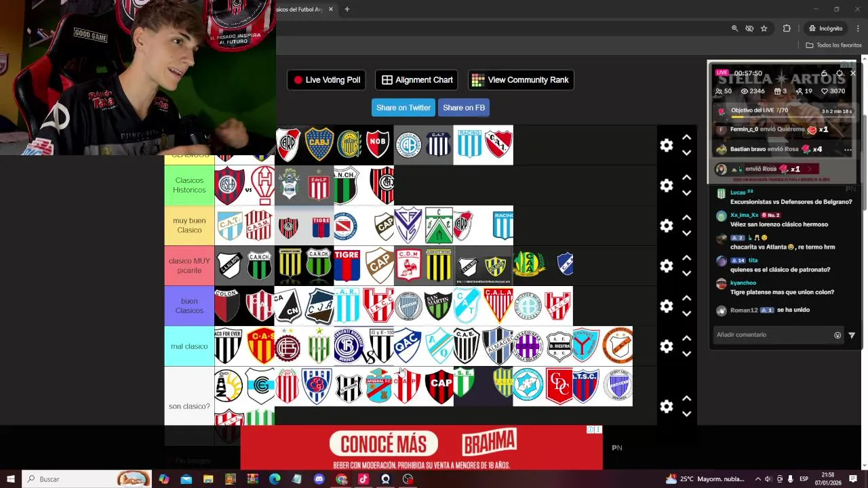Image resolution: width=868 pixels, height=488 pixels.
Task: Select the C.A.L.A crest in buen Clasicos
Action: [498, 306]
